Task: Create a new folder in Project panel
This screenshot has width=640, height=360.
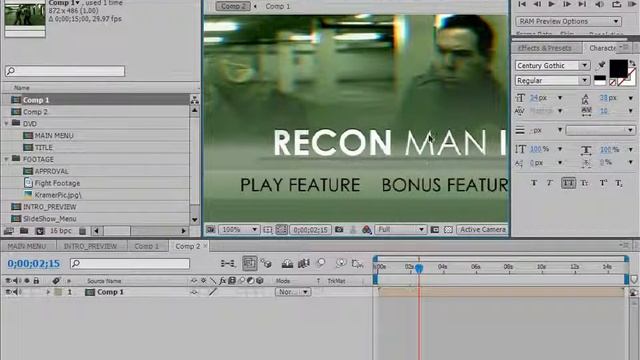Action: tap(24, 231)
